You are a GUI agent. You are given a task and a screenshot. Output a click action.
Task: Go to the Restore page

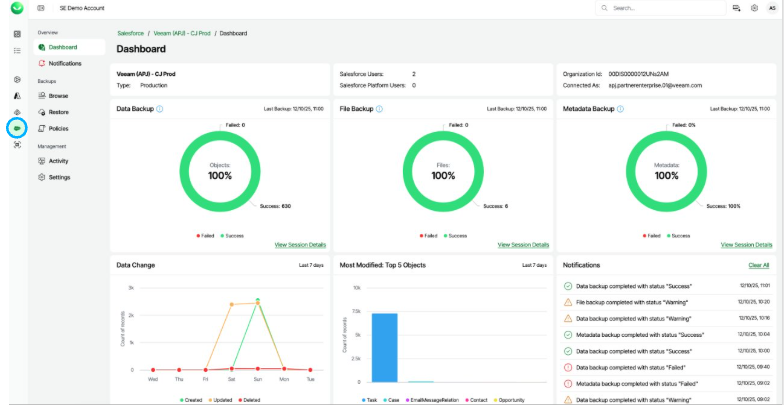(x=58, y=112)
